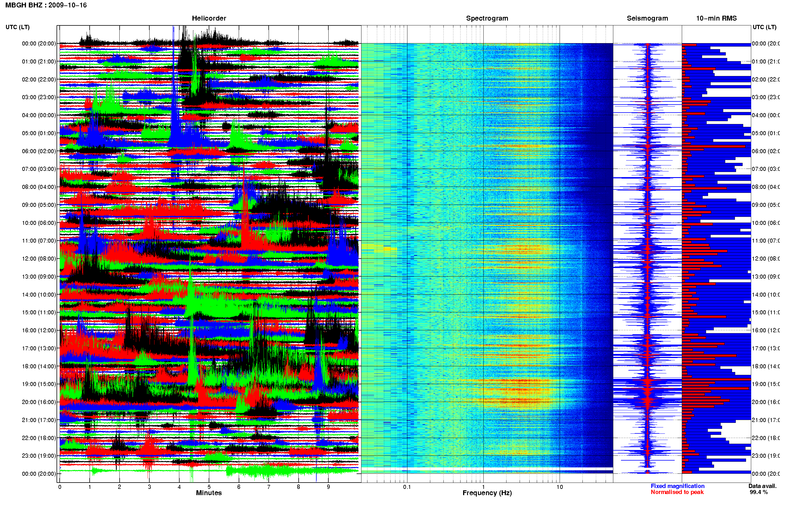Viewport: 812px width, 508px height.
Task: Select the "Helicorder" panel heading
Action: 209,18
